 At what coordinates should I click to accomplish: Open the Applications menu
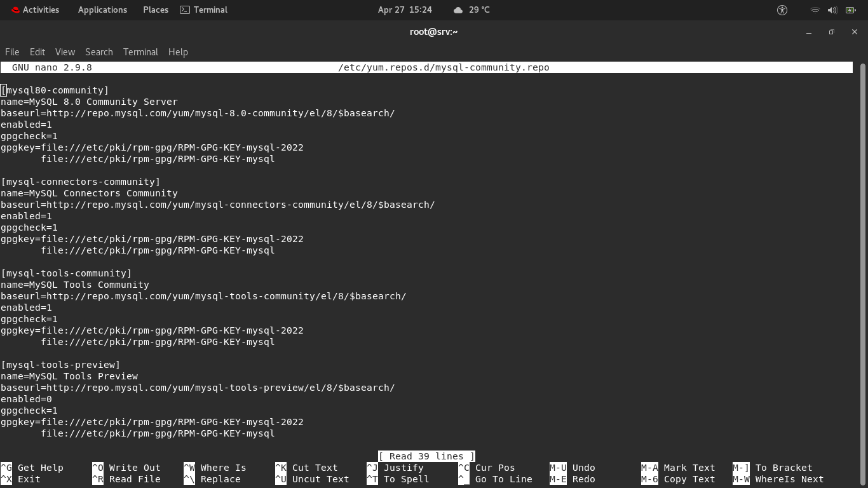click(102, 10)
